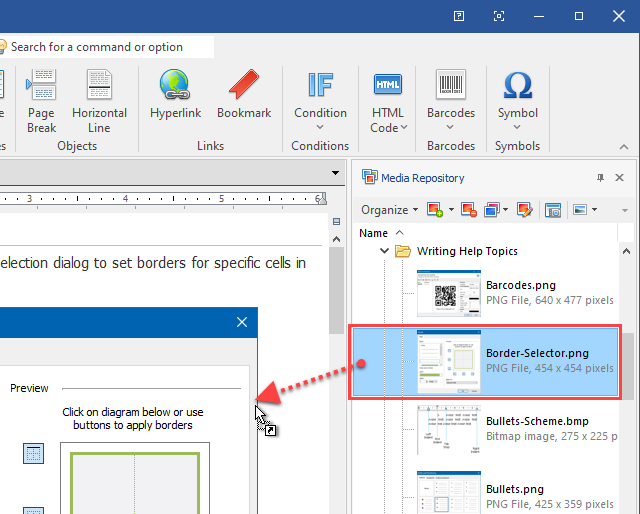
Task: Open the Symbol dropdown
Action: coord(517,100)
